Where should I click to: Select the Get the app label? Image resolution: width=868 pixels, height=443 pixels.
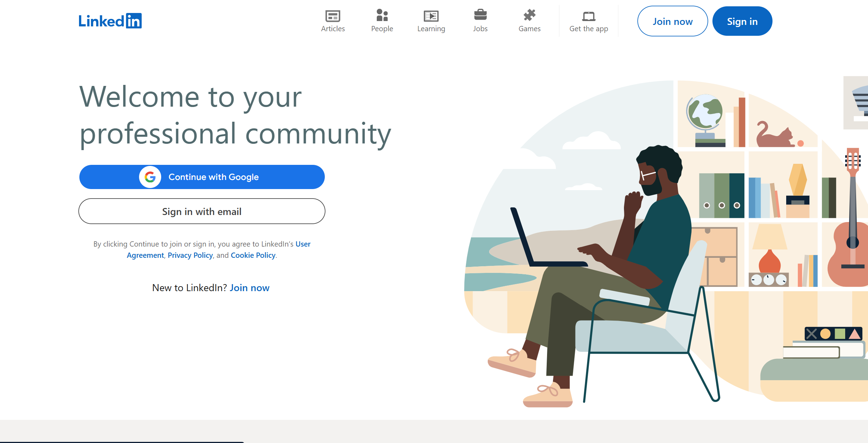pos(589,29)
